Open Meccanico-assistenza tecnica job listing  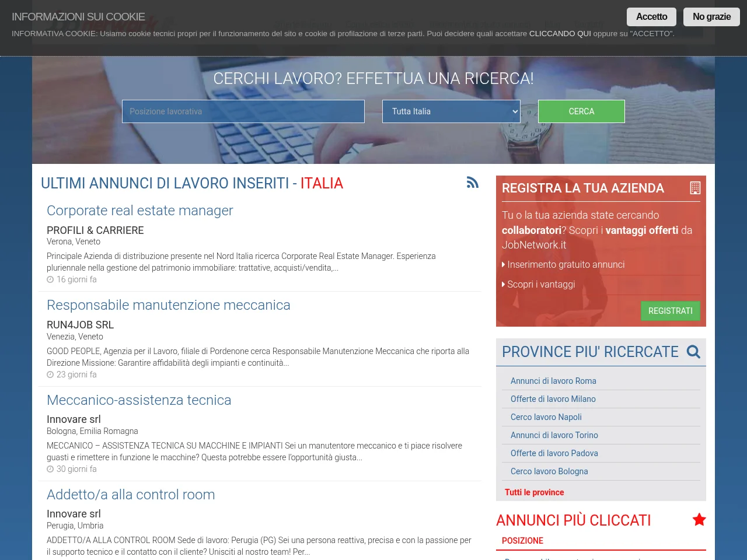click(139, 400)
